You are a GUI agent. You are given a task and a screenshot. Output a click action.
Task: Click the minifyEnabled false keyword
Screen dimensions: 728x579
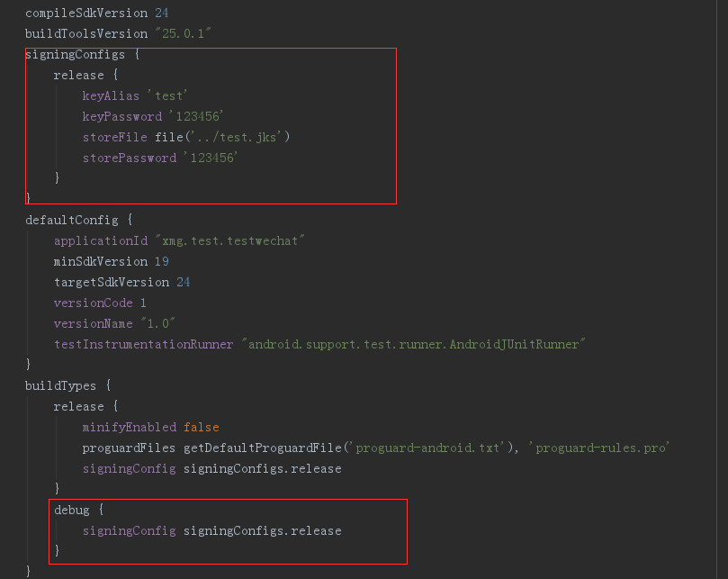[x=201, y=427]
